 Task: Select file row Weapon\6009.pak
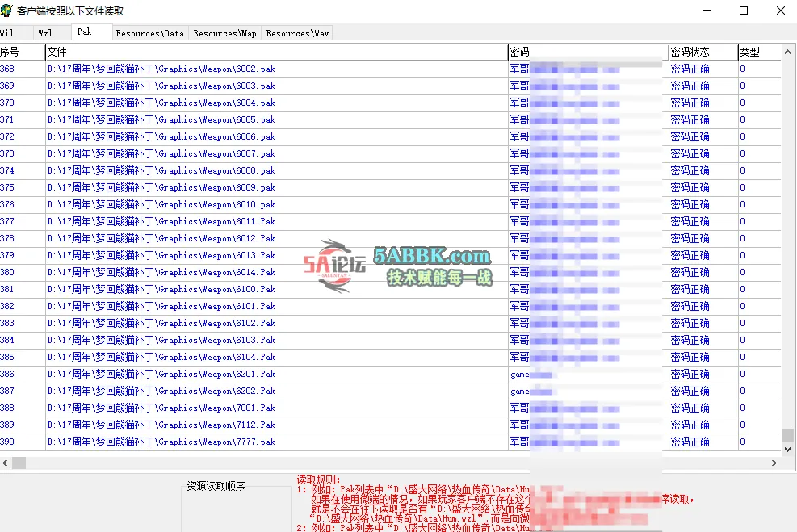point(390,187)
